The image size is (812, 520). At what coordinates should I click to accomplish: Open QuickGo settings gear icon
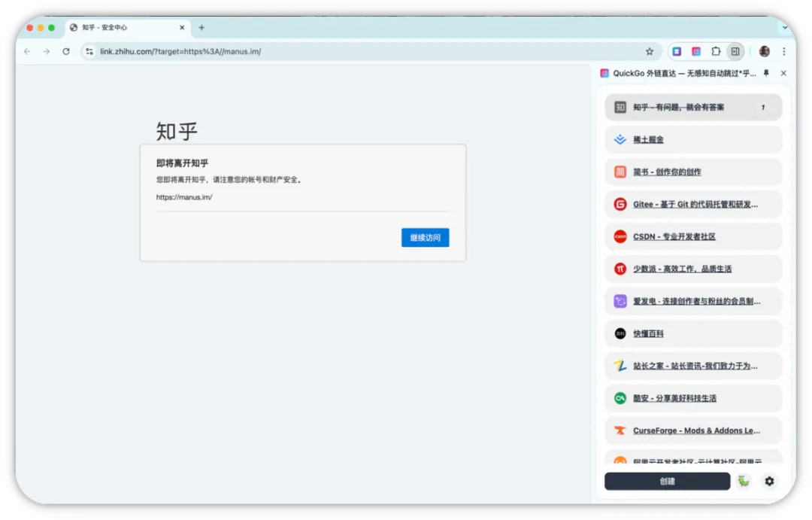tap(770, 481)
